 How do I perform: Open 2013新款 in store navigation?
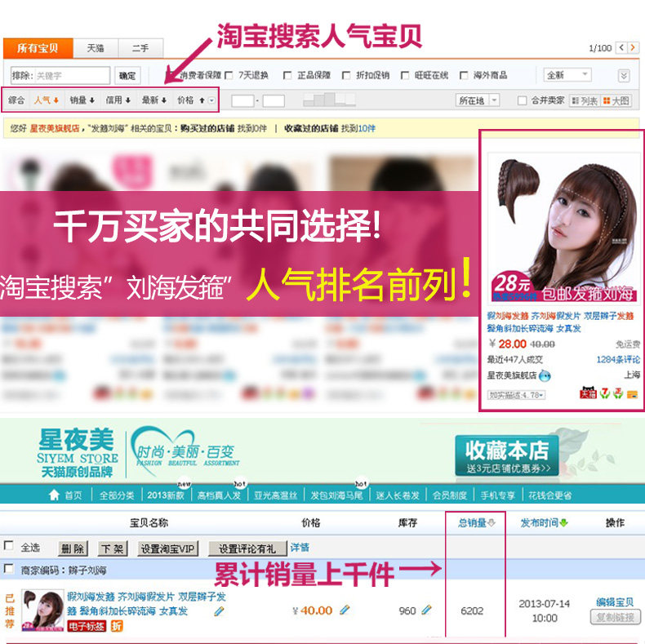[x=166, y=495]
